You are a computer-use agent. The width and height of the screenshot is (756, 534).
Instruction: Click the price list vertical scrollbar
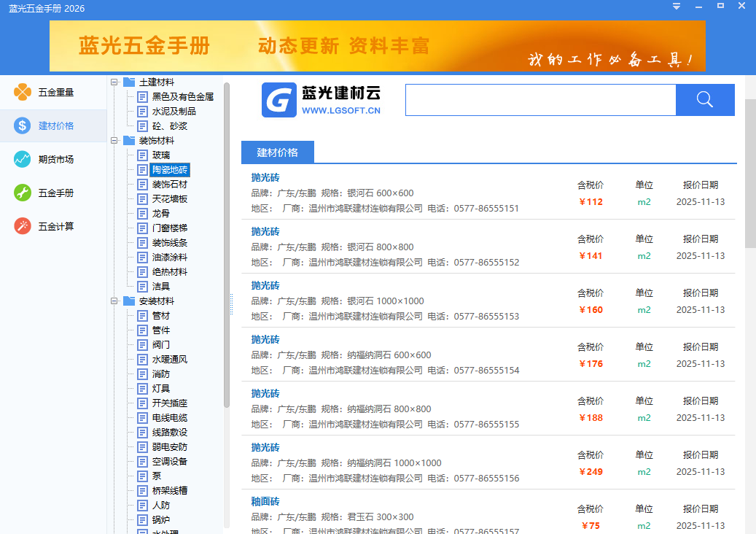coord(749,175)
